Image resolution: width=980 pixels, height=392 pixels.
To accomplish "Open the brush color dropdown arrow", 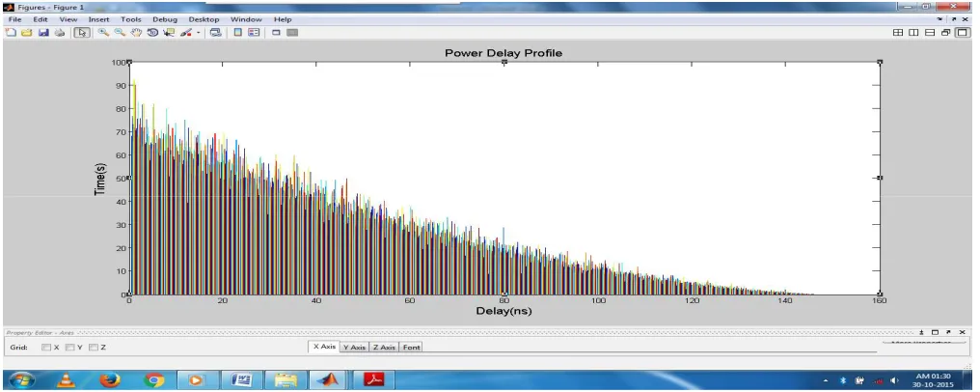I will pyautogui.click(x=199, y=33).
